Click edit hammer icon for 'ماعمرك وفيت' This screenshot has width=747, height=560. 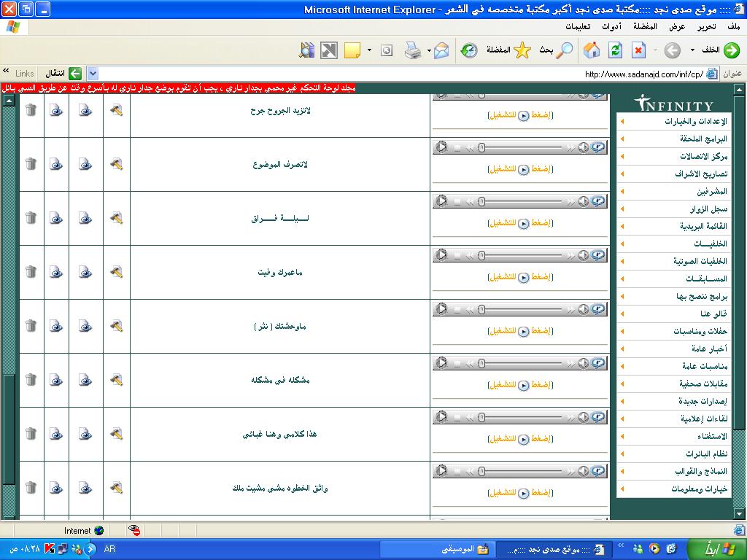coord(116,272)
